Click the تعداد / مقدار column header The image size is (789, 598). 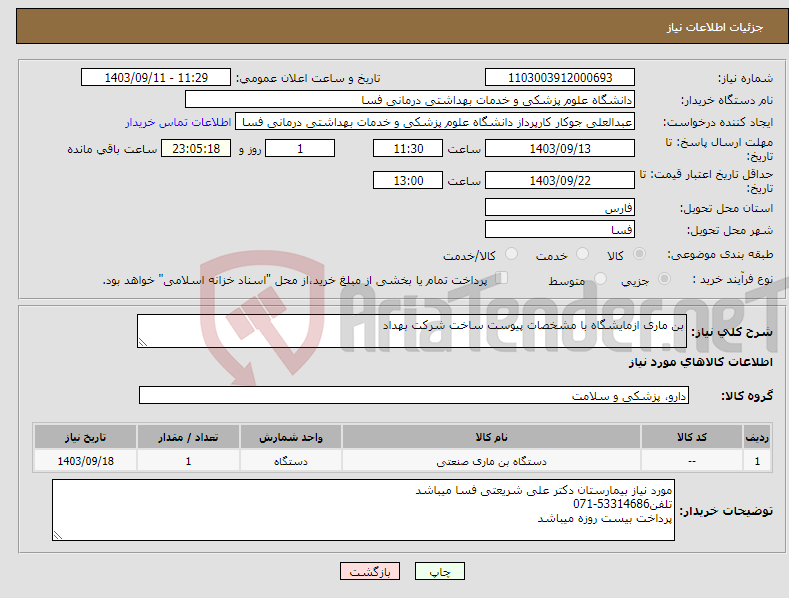(188, 437)
